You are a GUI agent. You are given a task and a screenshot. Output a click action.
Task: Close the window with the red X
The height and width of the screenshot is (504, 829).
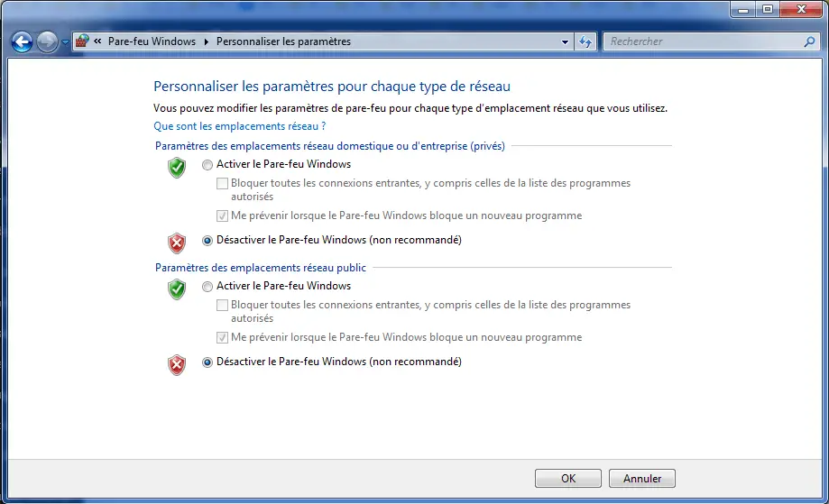point(802,10)
